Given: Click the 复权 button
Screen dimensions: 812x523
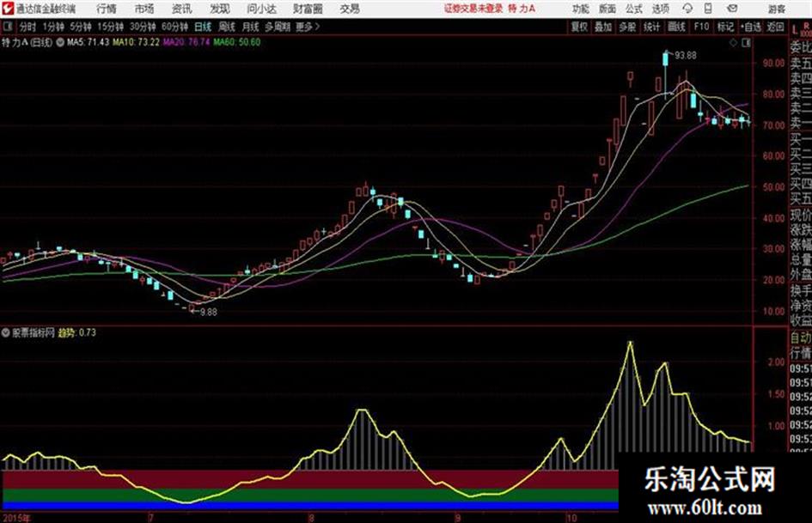Looking at the screenshot, I should click(x=579, y=27).
